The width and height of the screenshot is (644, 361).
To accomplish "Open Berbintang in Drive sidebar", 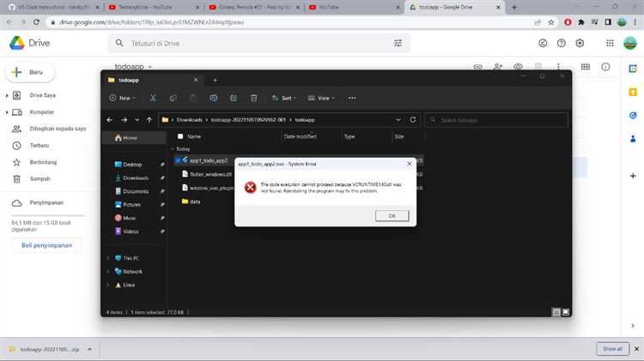I will pos(43,162).
